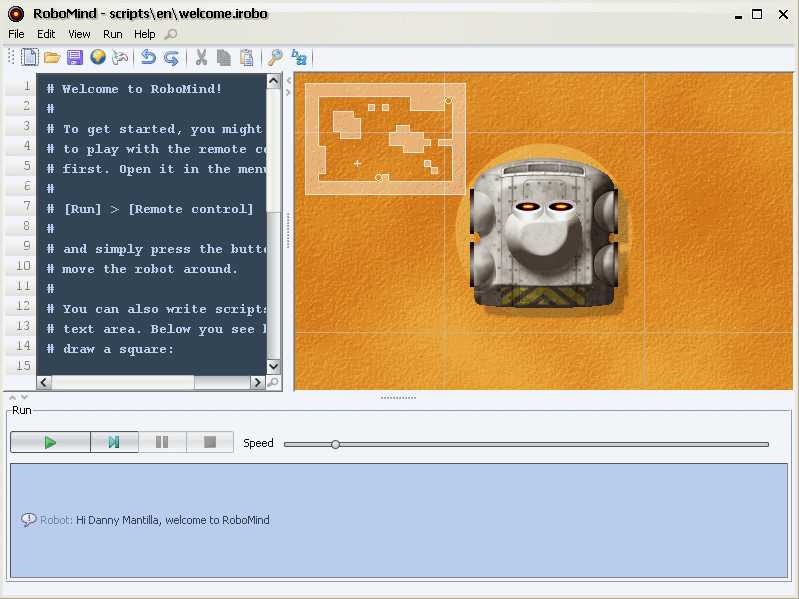This screenshot has height=599, width=799.
Task: Expand the Run panel with the down chevron
Action: tap(24, 397)
